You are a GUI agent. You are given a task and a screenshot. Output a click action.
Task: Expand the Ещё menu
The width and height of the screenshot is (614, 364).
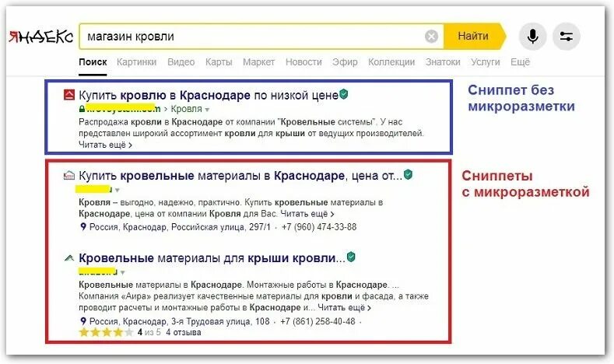pos(520,62)
